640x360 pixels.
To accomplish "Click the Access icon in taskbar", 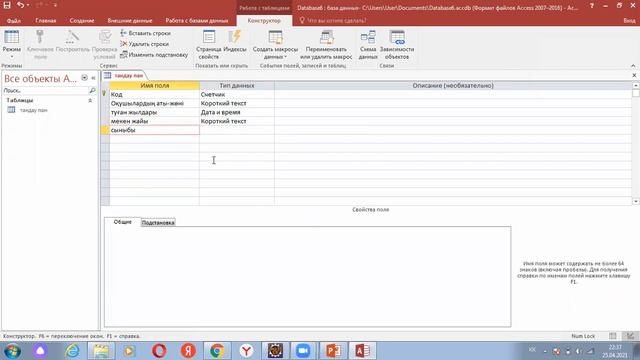I will point(362,351).
